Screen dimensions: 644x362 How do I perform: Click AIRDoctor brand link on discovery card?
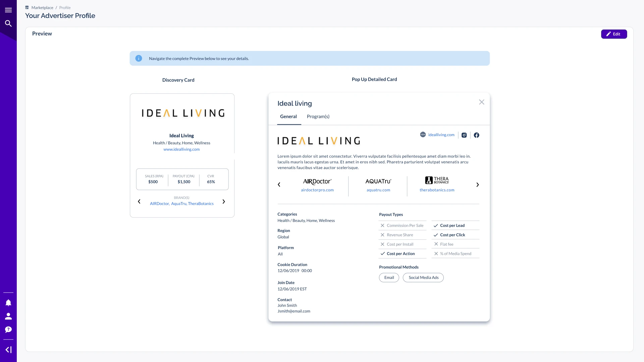tap(159, 204)
